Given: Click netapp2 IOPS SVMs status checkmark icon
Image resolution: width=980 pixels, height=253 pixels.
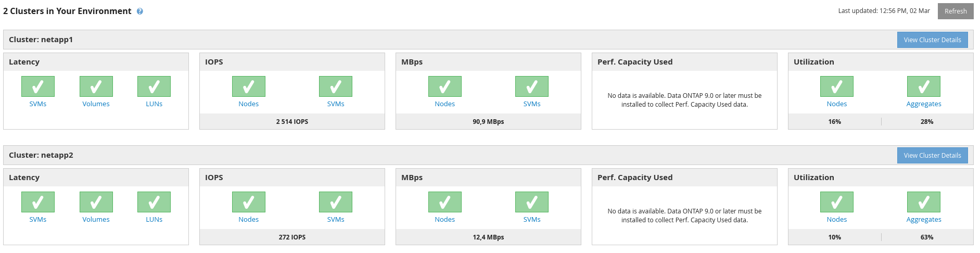Looking at the screenshot, I should pyautogui.click(x=336, y=202).
